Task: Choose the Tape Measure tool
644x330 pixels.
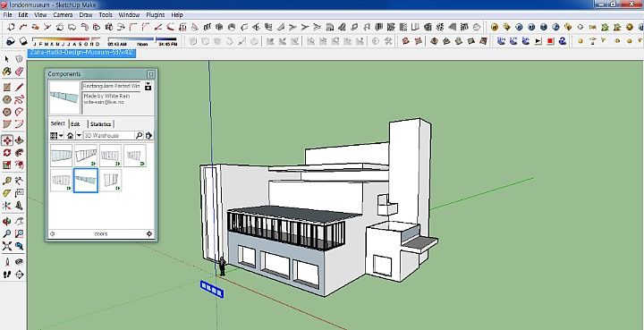Action: [x=6, y=181]
